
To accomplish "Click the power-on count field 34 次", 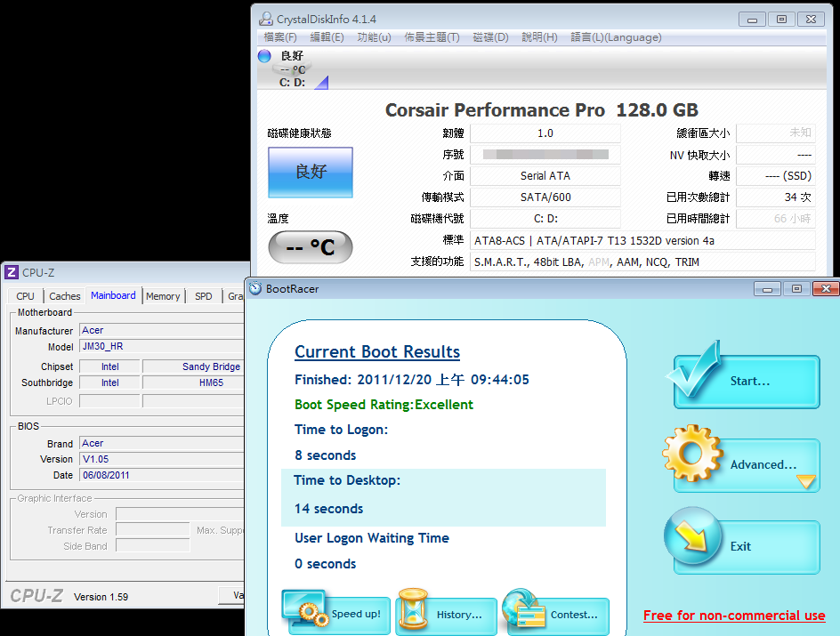I will point(776,197).
